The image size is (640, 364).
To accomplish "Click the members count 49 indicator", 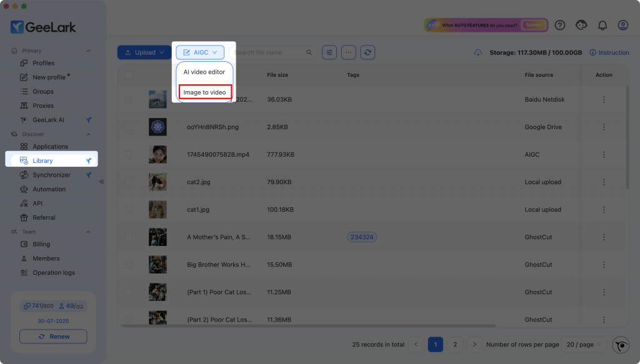I will (x=71, y=306).
